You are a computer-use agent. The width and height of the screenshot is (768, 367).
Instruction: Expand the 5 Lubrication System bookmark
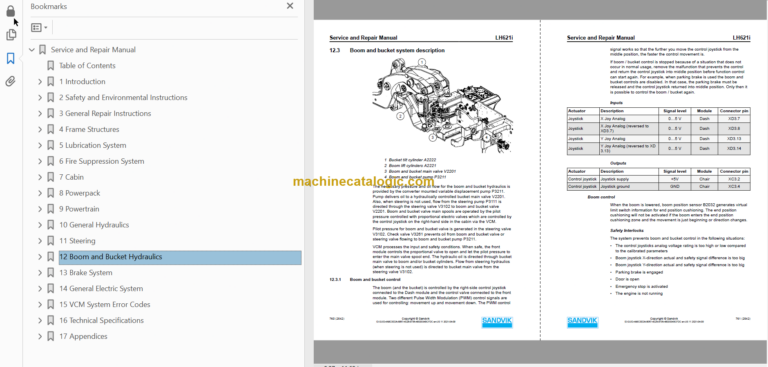(x=40, y=145)
